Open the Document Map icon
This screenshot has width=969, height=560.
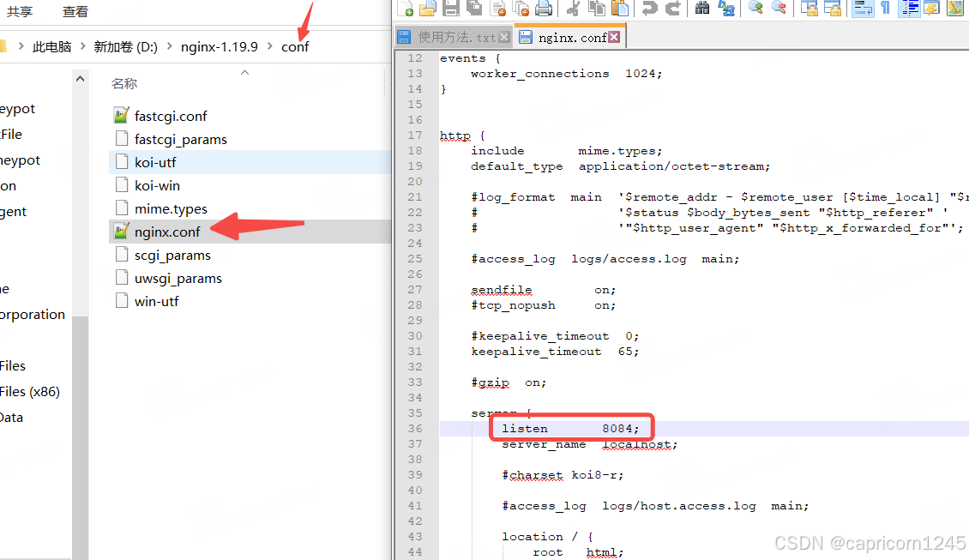955,8
